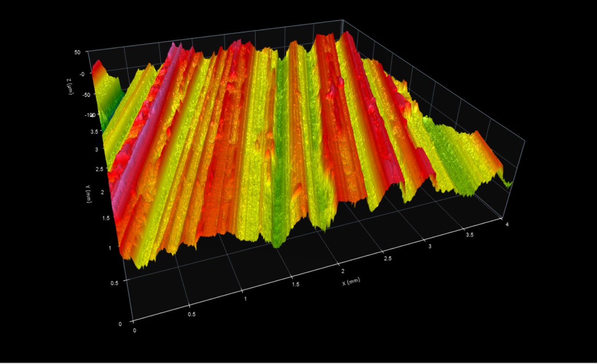597x364 pixels.
Task: Click the X (mm) axis title
Action: pyautogui.click(x=351, y=281)
